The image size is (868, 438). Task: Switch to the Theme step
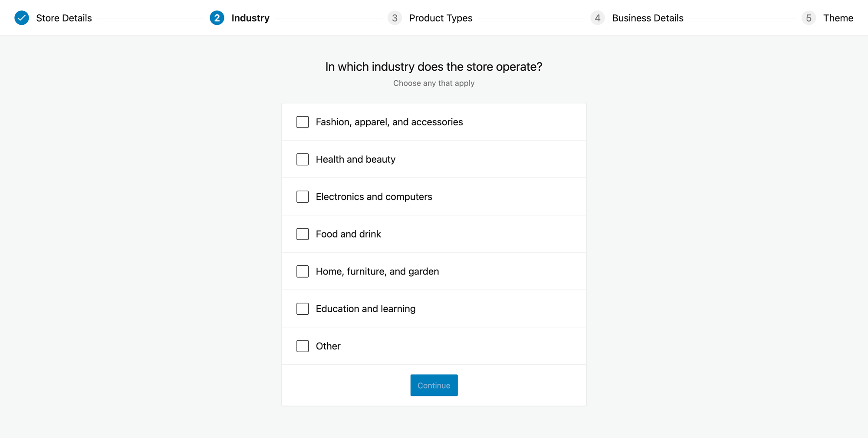click(838, 18)
